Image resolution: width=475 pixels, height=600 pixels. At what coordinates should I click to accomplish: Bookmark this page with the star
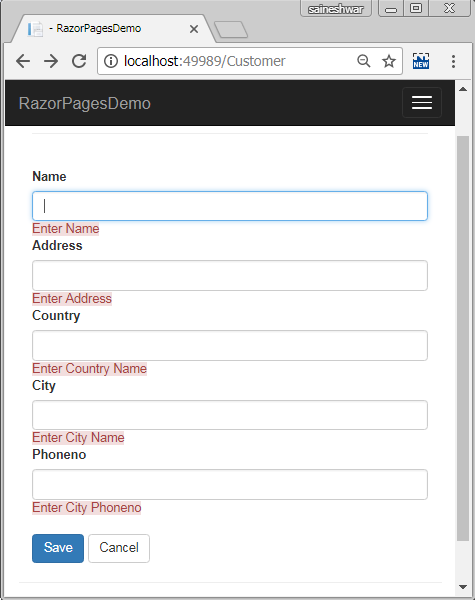click(389, 61)
